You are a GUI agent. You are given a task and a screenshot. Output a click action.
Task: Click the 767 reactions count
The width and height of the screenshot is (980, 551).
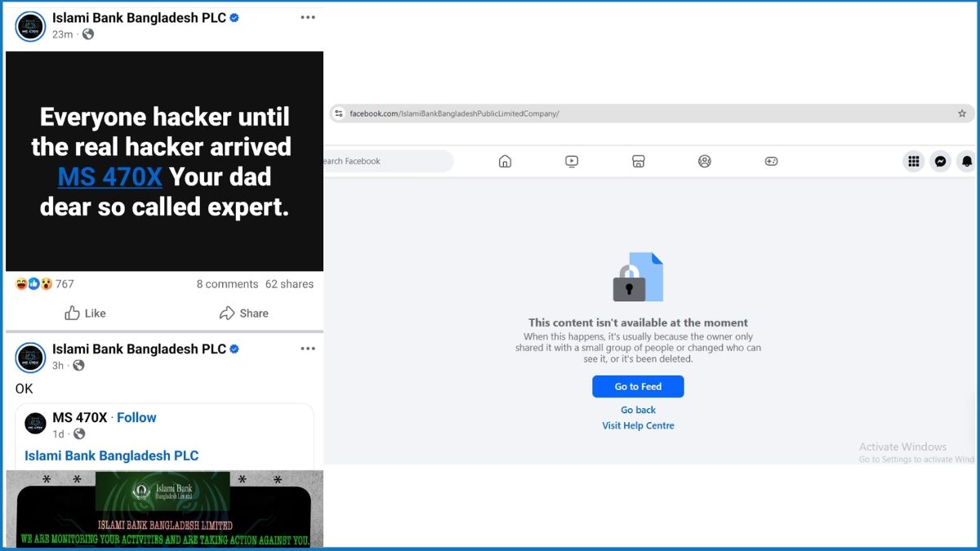(x=65, y=284)
